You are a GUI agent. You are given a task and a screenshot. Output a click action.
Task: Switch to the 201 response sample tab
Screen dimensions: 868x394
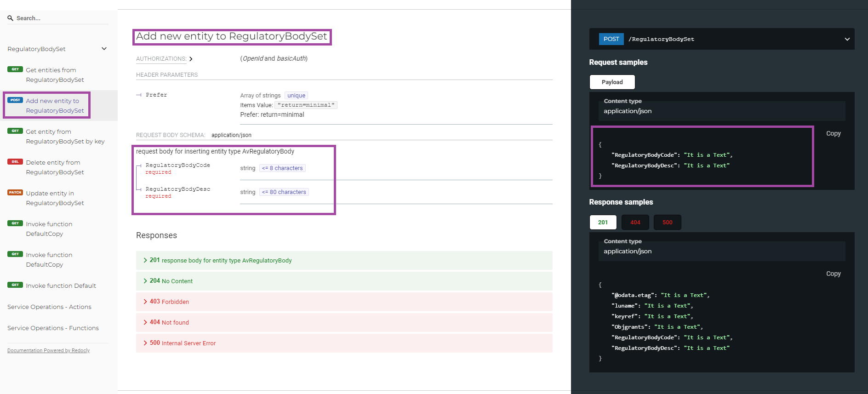click(603, 223)
